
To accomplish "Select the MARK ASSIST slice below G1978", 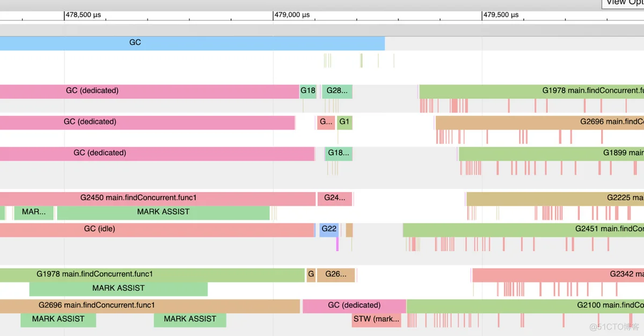I will coord(119,288).
